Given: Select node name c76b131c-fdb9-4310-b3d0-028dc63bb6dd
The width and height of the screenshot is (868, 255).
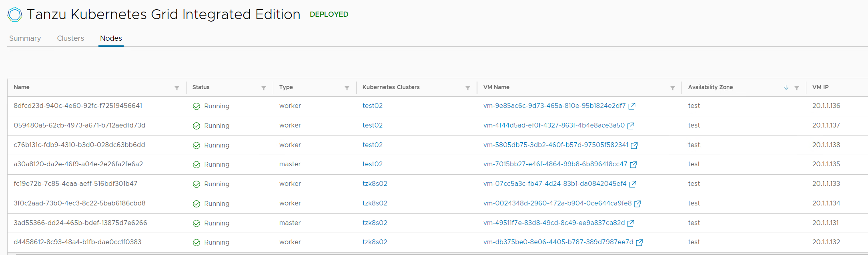Looking at the screenshot, I should click(79, 145).
